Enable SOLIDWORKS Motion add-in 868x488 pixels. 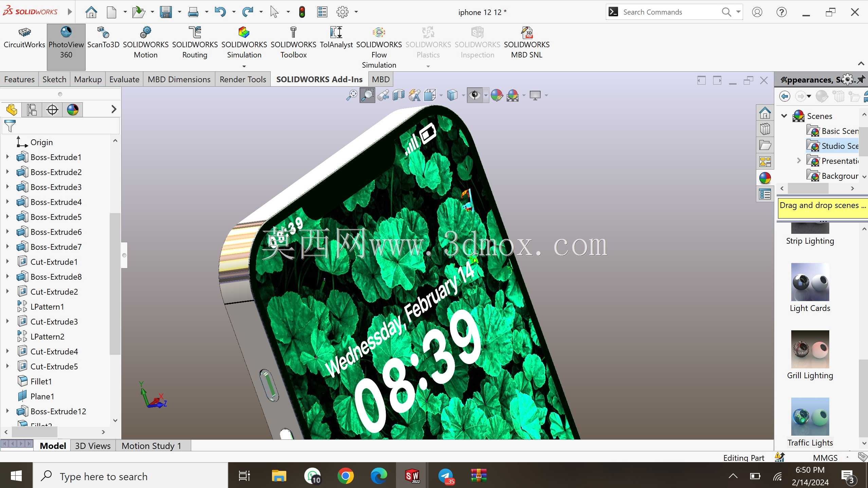click(145, 43)
